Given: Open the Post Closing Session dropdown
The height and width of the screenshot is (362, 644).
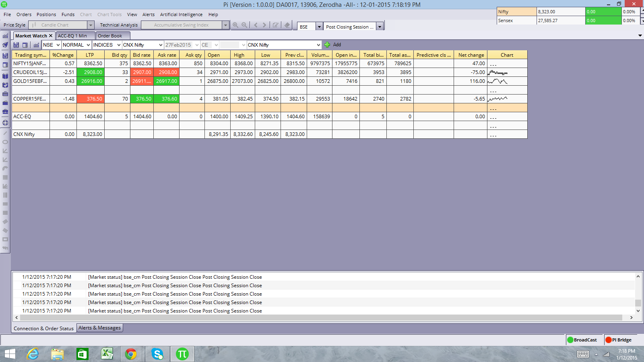Looking at the screenshot, I should 380,27.
